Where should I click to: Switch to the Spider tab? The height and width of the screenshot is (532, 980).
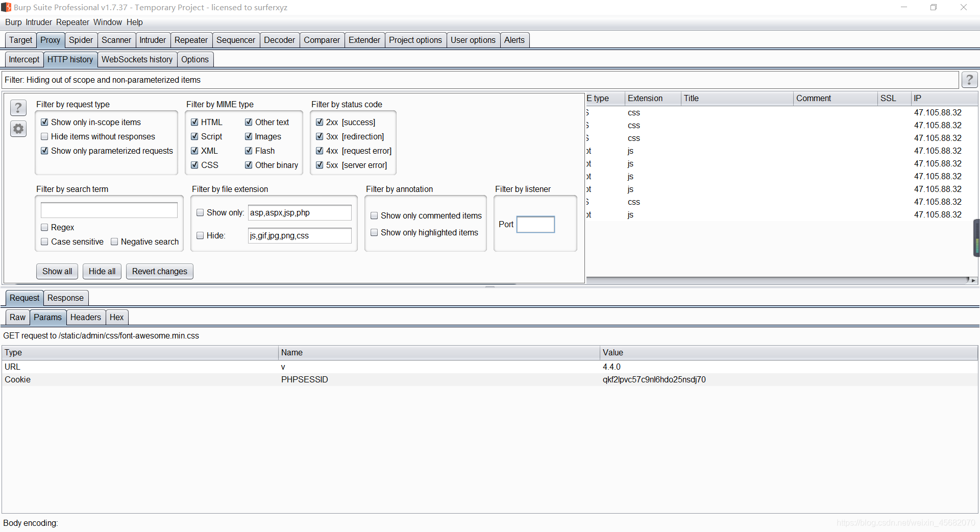pos(81,40)
